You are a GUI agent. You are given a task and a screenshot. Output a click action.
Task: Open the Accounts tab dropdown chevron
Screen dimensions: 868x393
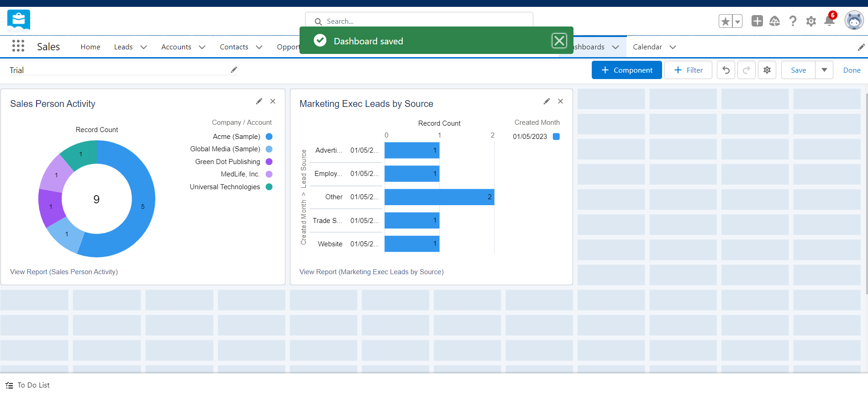(202, 47)
